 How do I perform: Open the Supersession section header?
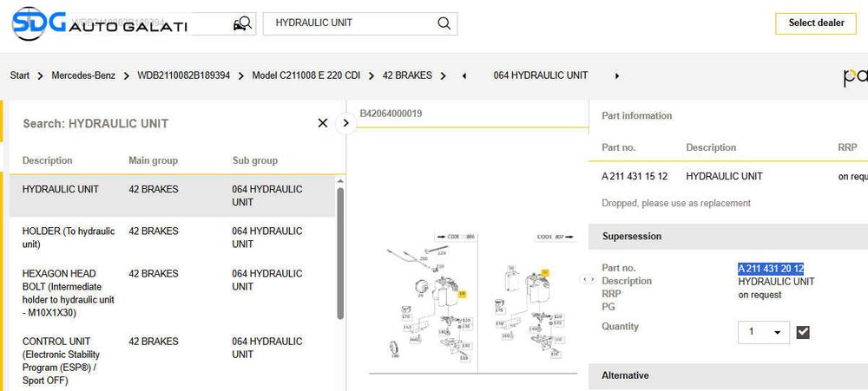[x=728, y=236]
